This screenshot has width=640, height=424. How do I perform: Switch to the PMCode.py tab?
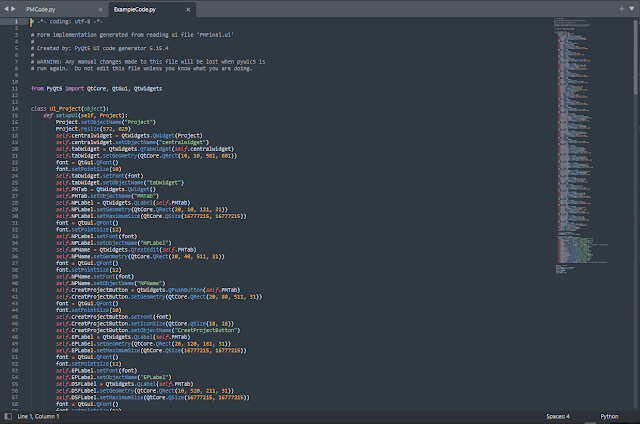coord(41,9)
